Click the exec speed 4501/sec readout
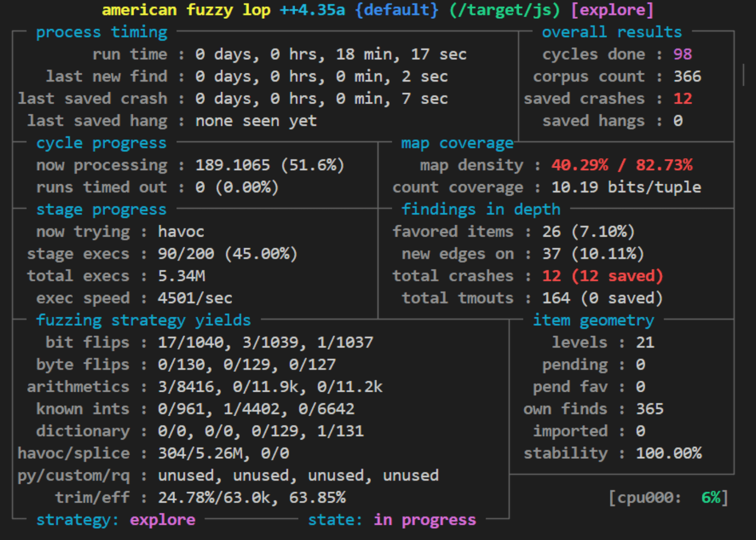 coord(195,298)
